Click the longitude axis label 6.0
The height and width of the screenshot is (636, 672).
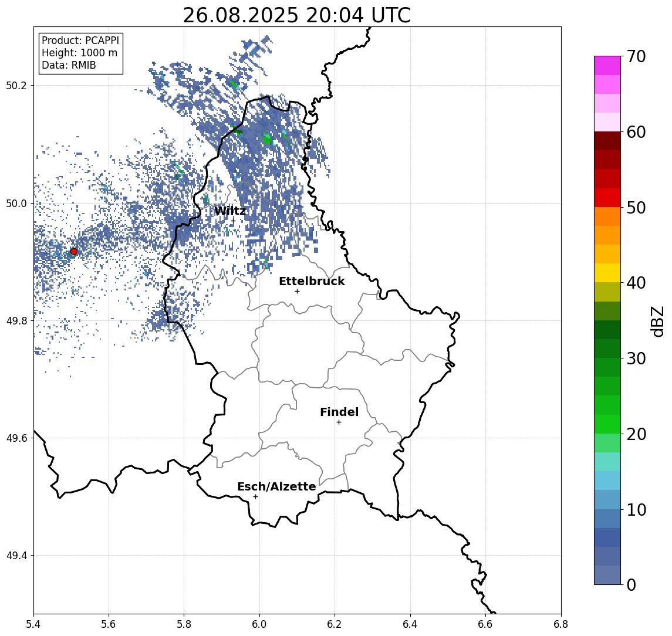259,624
